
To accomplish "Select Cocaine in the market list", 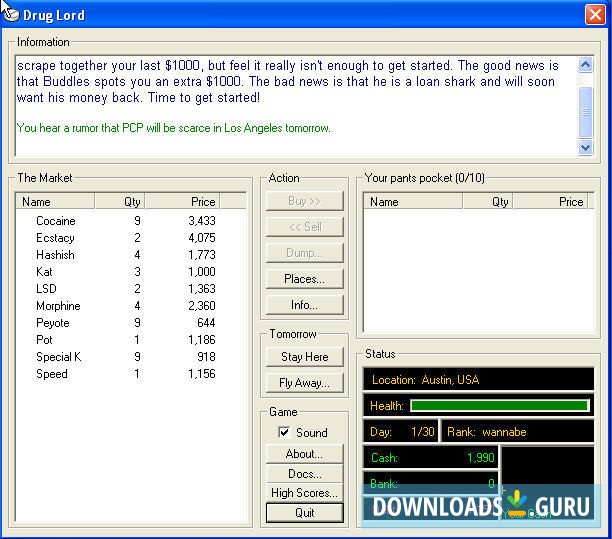I will pos(56,221).
